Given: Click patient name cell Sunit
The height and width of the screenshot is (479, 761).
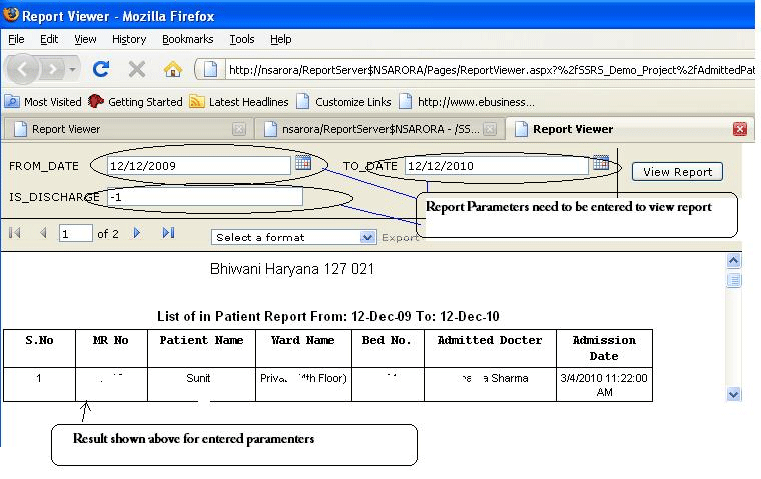Looking at the screenshot, I should pyautogui.click(x=199, y=384).
